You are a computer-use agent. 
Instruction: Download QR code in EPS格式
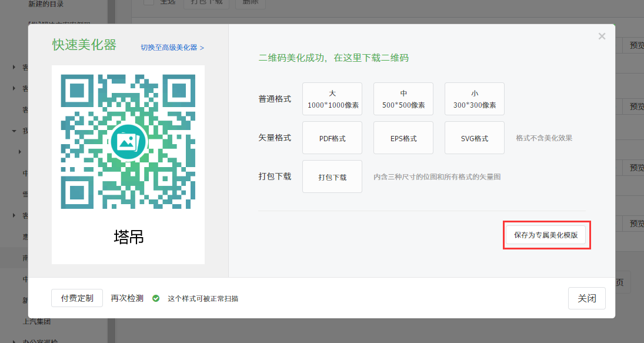click(403, 138)
